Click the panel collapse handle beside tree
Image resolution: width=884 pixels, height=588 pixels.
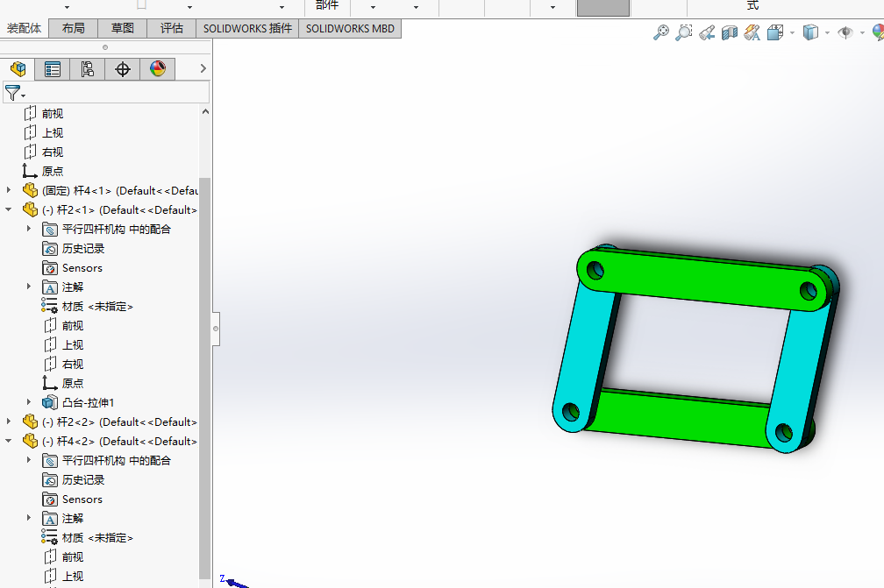tap(216, 329)
